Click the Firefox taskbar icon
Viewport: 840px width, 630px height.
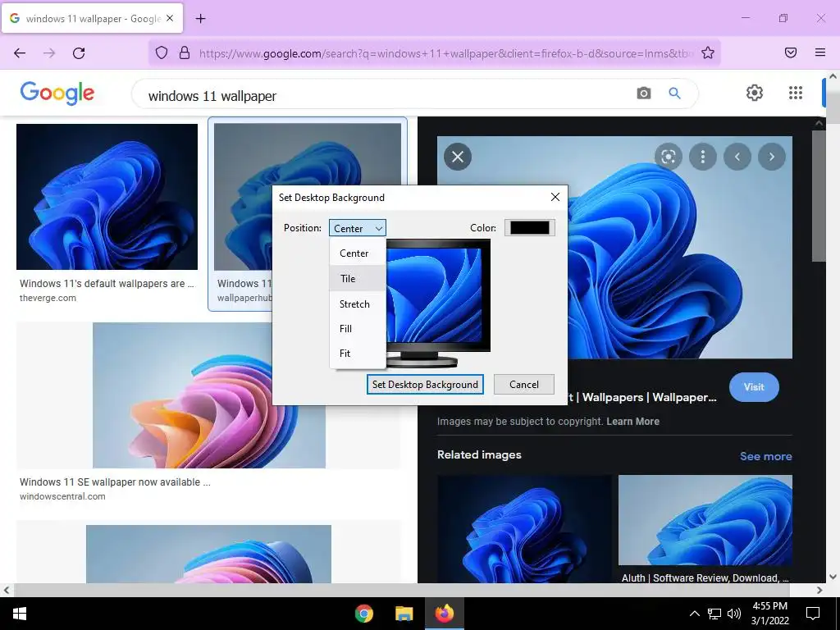(x=444, y=614)
